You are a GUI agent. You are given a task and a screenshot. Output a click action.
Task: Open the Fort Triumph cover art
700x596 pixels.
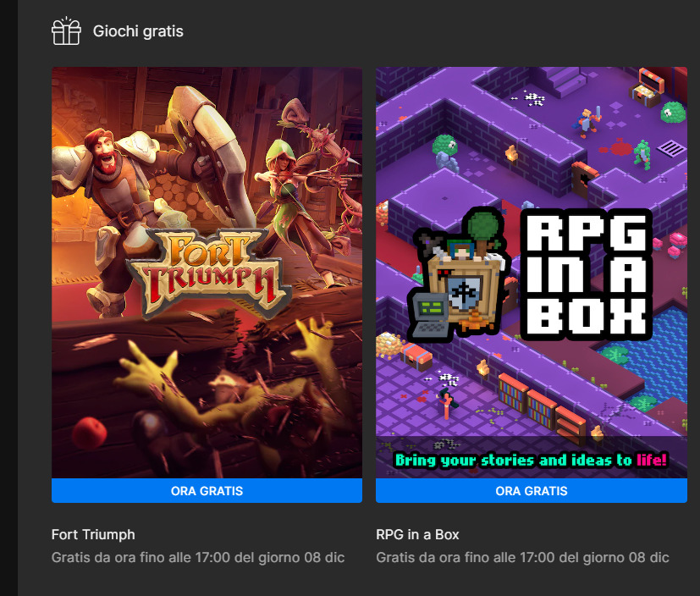click(x=207, y=273)
